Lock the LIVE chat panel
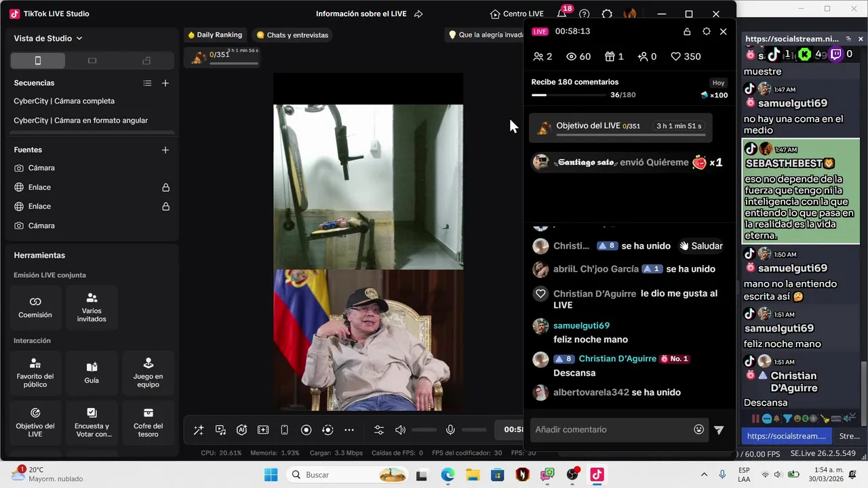Viewport: 868px width, 488px height. (687, 31)
